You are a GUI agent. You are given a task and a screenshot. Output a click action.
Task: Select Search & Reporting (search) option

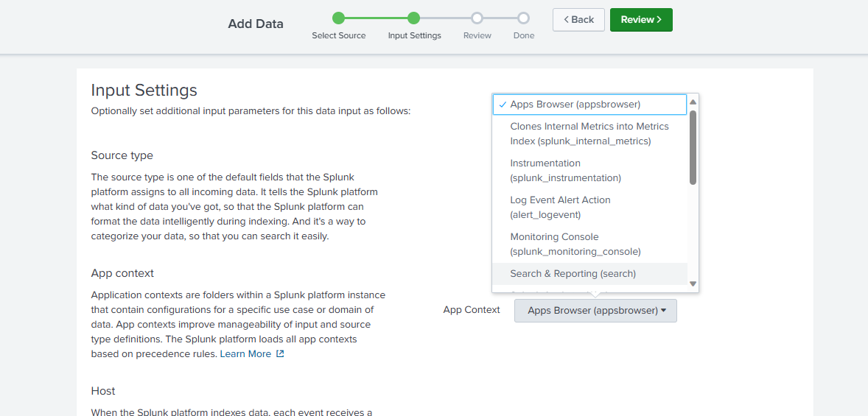573,274
